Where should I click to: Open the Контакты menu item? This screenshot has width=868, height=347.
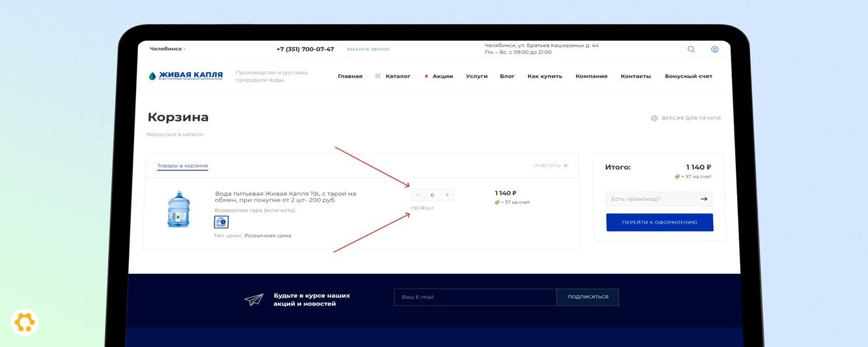pos(635,76)
